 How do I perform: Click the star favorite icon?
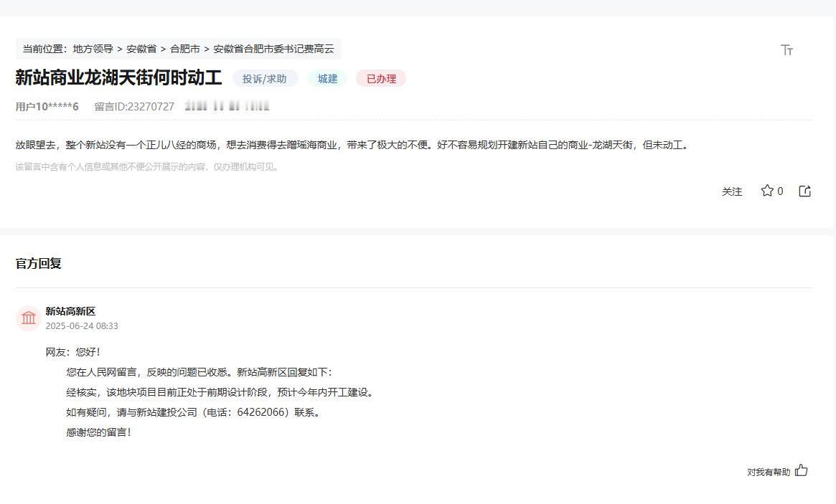click(x=766, y=191)
